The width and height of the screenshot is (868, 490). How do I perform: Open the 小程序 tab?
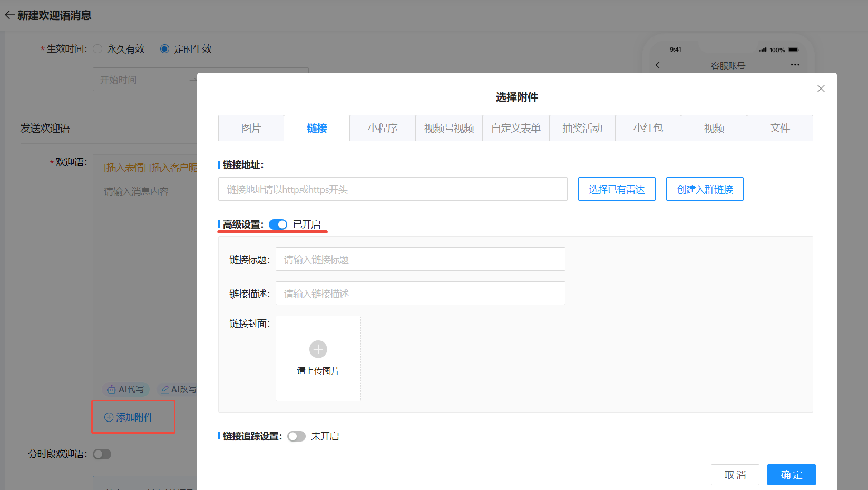(383, 128)
